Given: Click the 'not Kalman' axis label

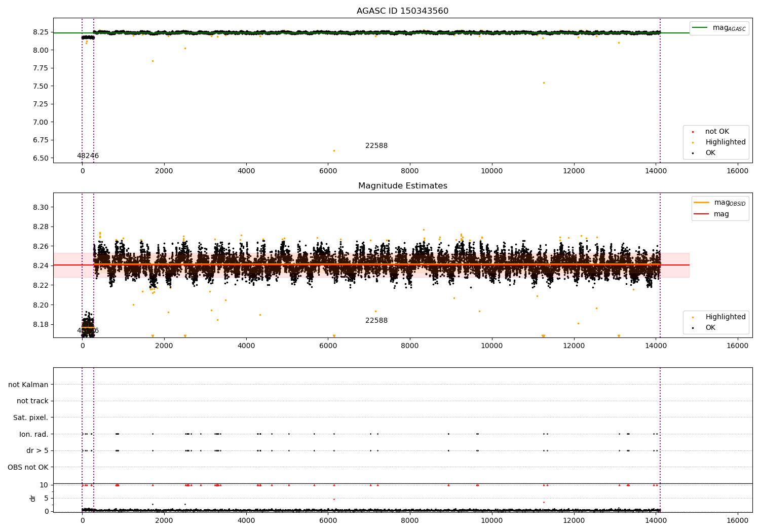Looking at the screenshot, I should point(28,385).
